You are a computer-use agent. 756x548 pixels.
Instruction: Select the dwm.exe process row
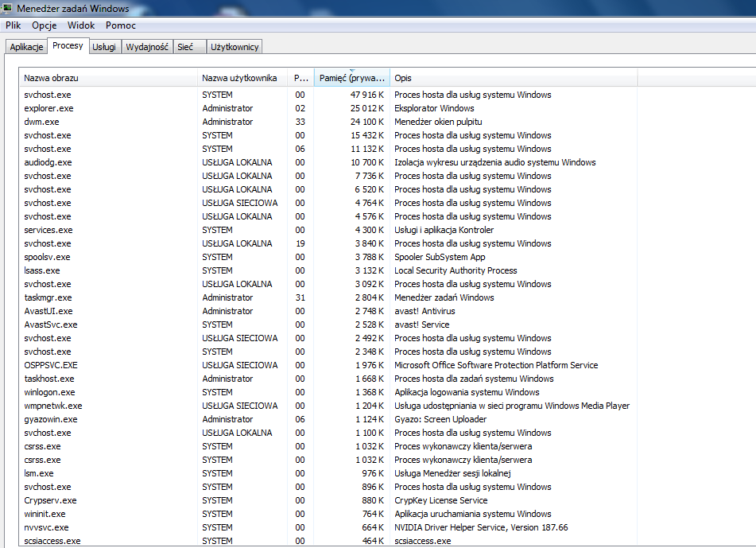(x=328, y=122)
